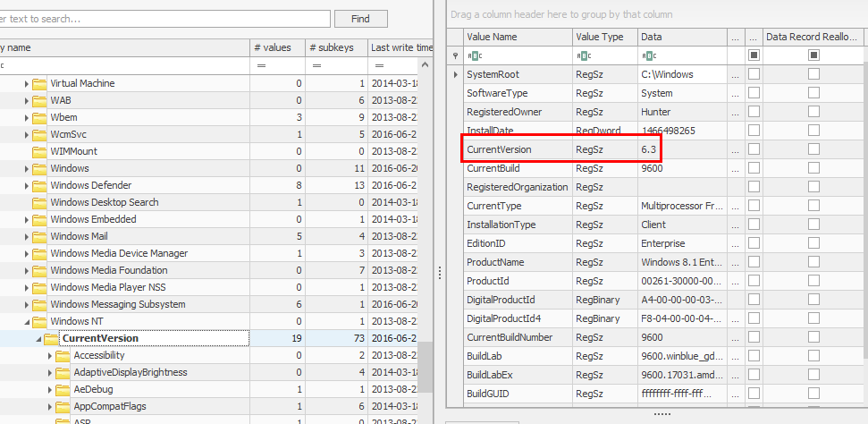Check the checkbox in the CurrentVersion row
This screenshot has height=424, width=868.
tap(754, 149)
